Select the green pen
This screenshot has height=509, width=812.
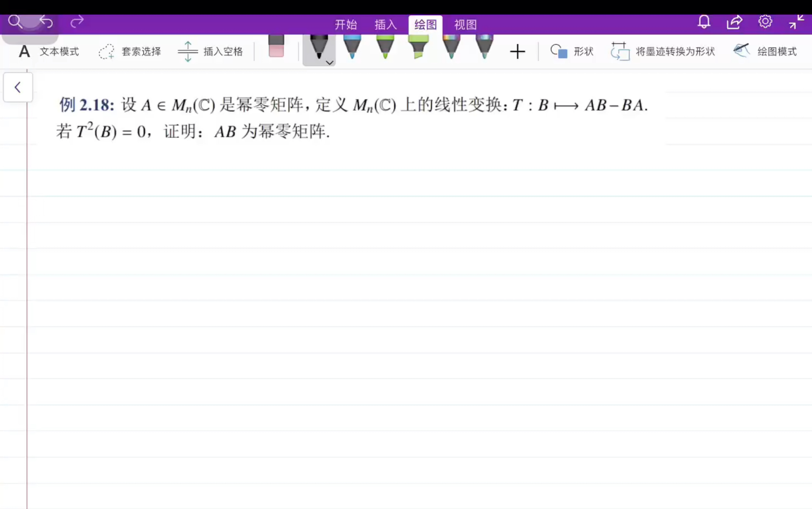(385, 47)
